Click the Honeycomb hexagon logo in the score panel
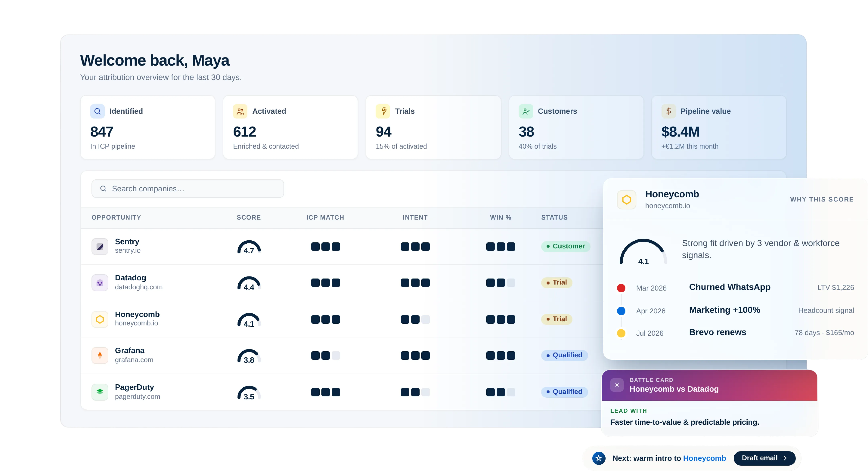 coord(627,200)
